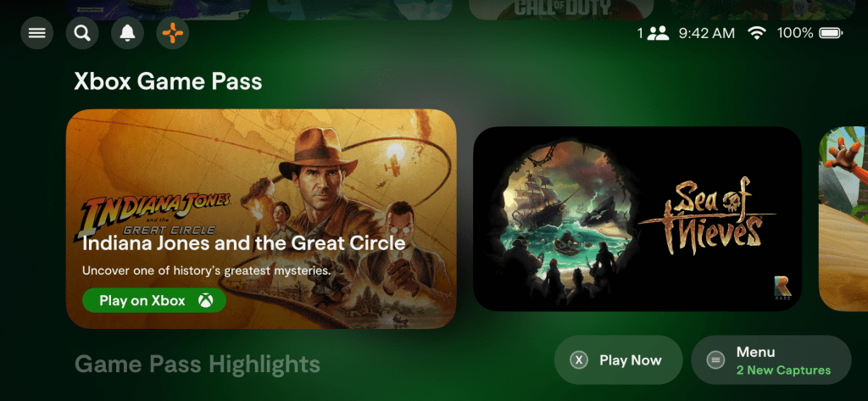Open the search magnifier icon

pos(82,33)
